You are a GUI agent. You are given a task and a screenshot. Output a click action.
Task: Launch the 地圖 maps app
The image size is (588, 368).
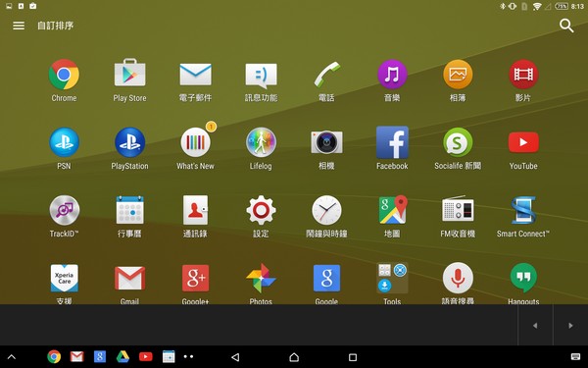click(392, 210)
